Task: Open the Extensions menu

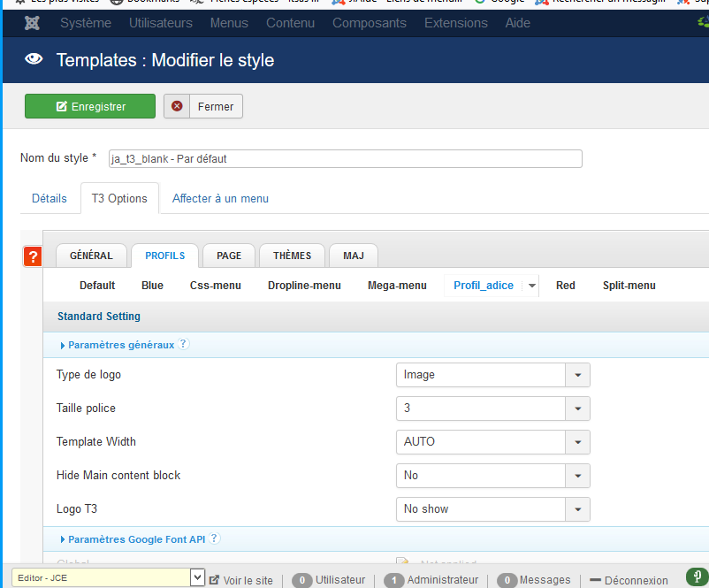Action: [x=455, y=23]
